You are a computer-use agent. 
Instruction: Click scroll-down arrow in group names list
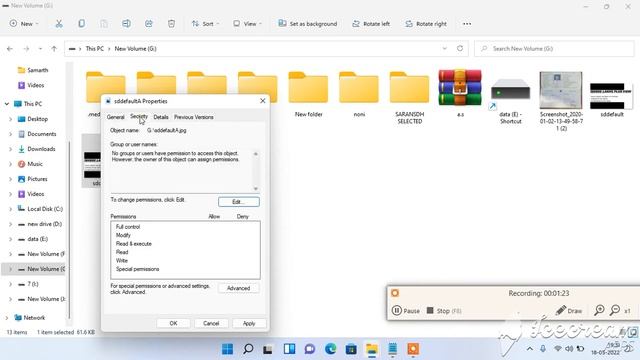tap(256, 189)
